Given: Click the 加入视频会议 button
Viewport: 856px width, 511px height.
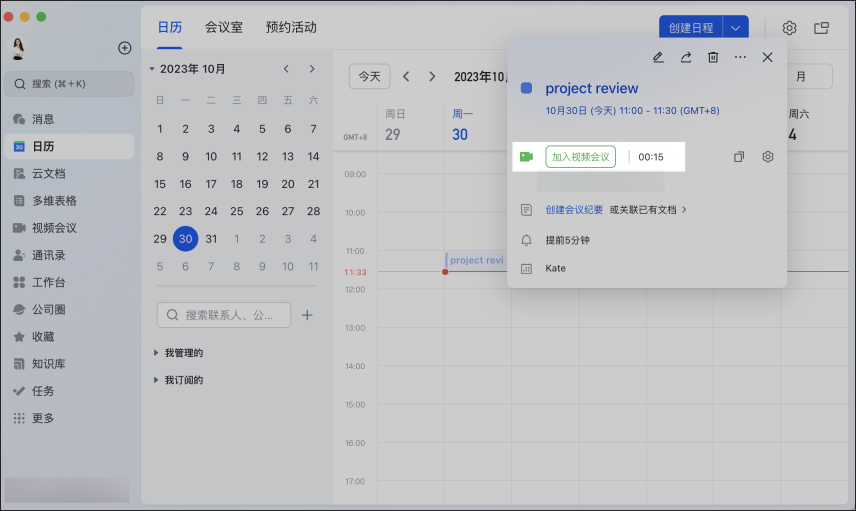Looking at the screenshot, I should point(580,157).
